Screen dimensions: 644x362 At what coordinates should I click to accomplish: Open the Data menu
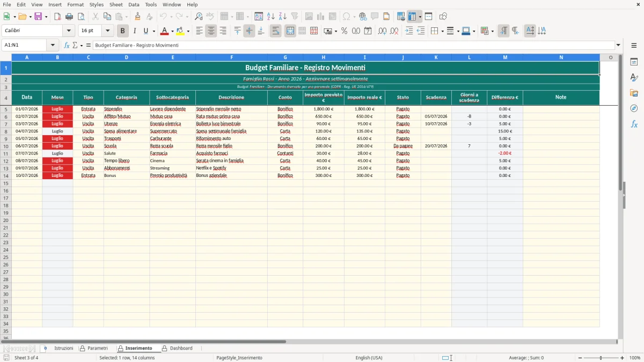click(x=134, y=4)
